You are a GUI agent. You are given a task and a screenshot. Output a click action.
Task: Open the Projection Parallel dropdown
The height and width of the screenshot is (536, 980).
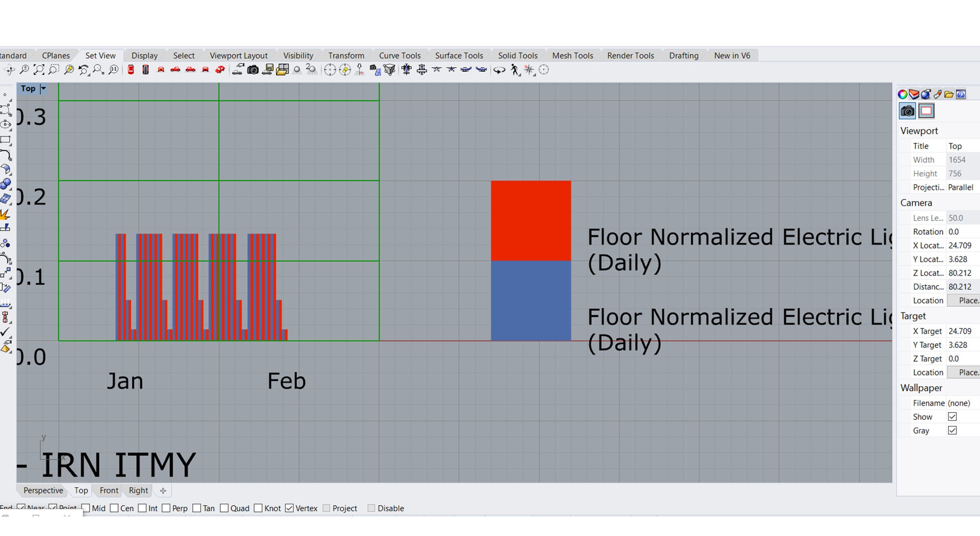tap(963, 187)
